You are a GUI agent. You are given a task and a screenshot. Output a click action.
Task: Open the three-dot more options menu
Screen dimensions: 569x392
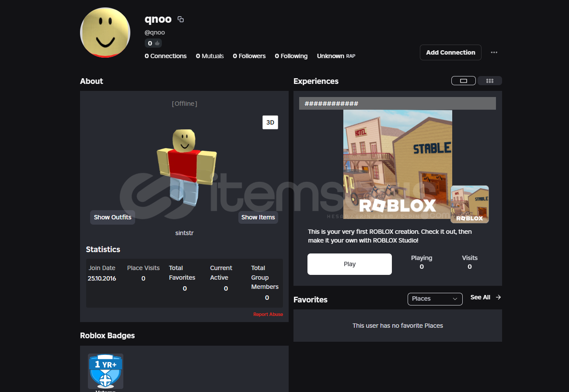(x=494, y=52)
